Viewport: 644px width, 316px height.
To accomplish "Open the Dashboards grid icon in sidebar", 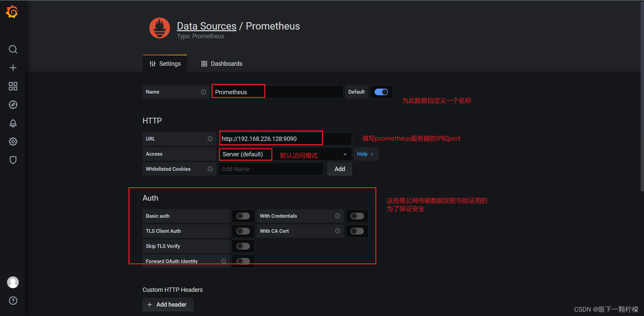I will point(13,86).
